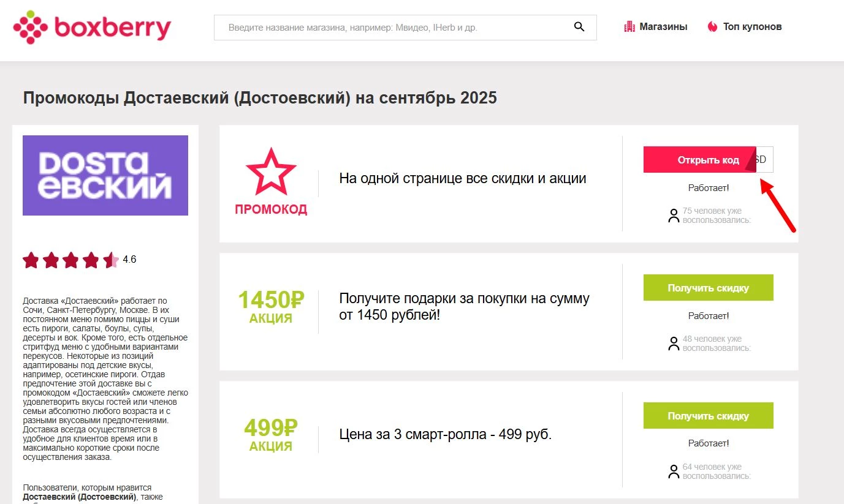Open the Магазины menu

(663, 26)
